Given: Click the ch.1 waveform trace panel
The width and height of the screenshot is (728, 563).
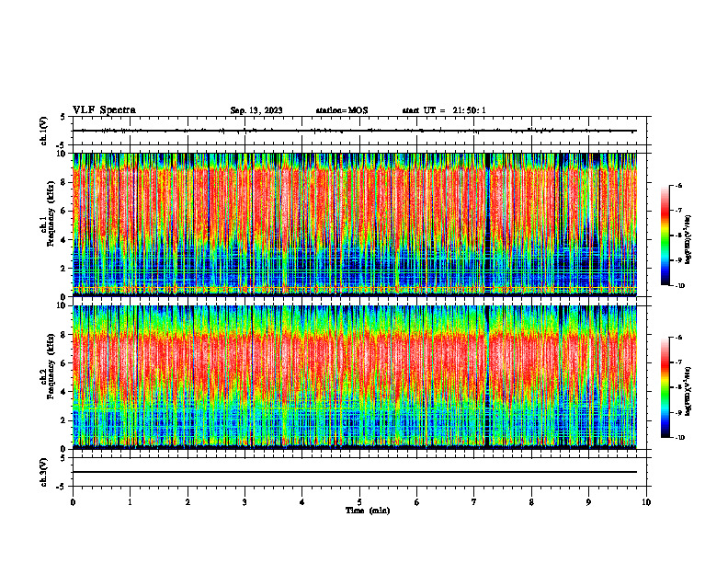Looking at the screenshot, I should pyautogui.click(x=359, y=131).
